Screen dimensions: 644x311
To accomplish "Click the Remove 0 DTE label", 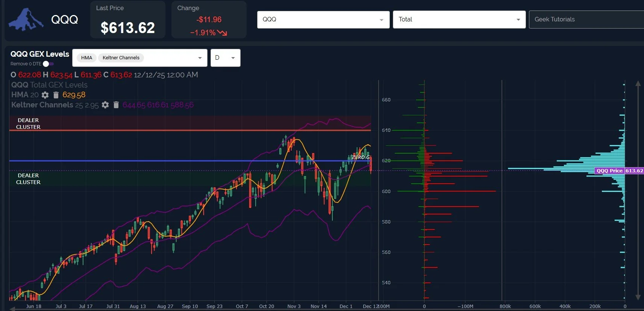I will click(26, 64).
